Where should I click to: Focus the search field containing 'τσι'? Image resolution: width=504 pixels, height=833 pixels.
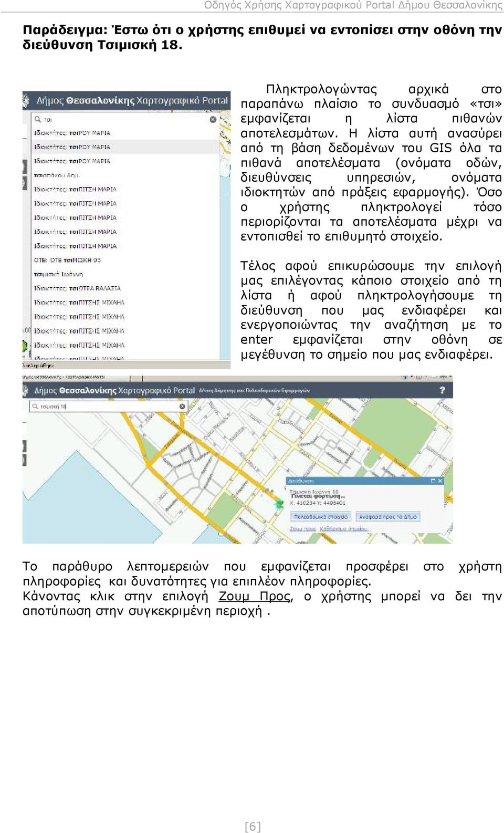(125, 120)
